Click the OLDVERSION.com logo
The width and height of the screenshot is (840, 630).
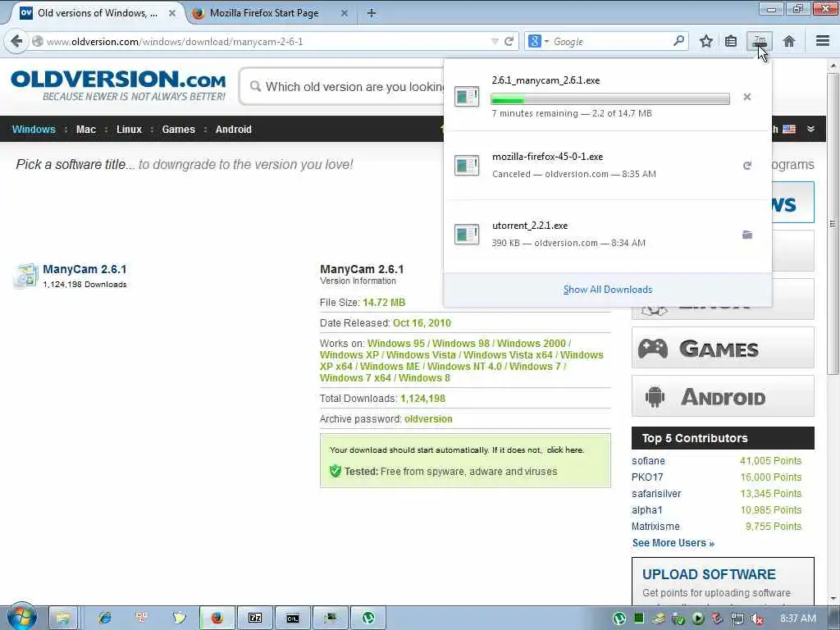coord(118,85)
